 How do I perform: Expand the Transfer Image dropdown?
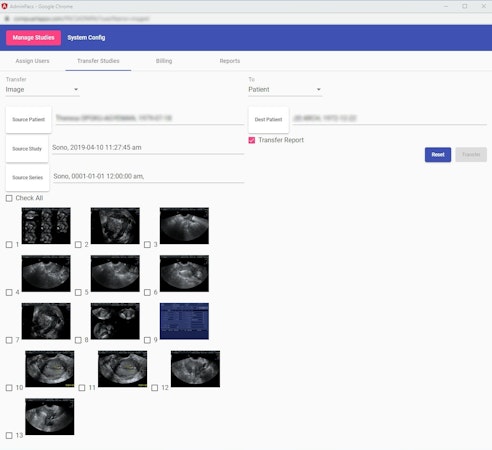point(42,90)
